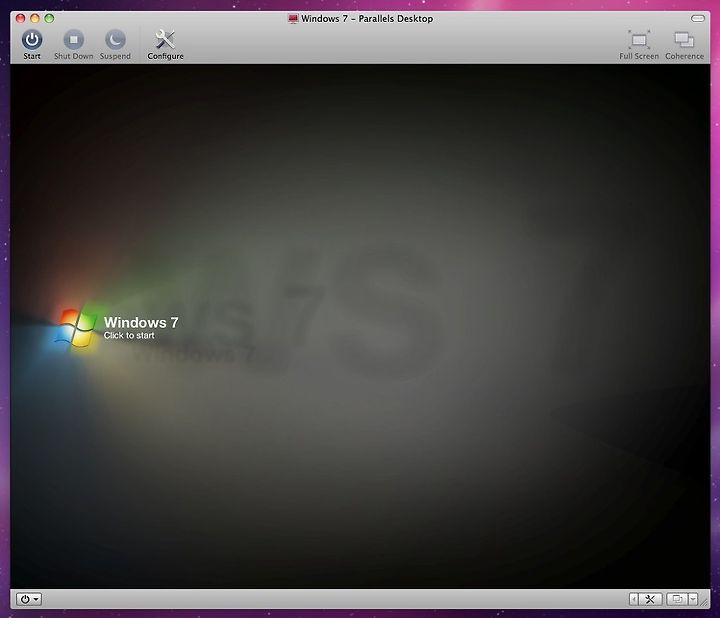
Task: Click the Windows logo to start VM
Action: point(76,328)
